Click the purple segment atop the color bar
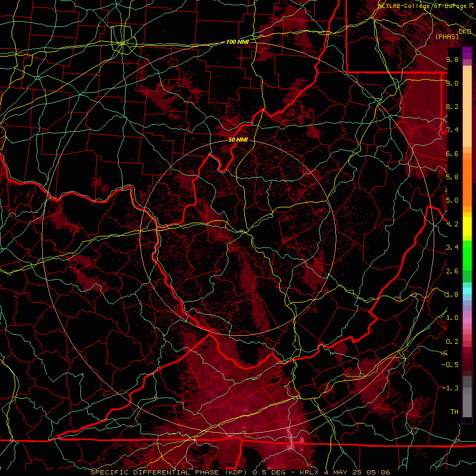 (x=467, y=53)
